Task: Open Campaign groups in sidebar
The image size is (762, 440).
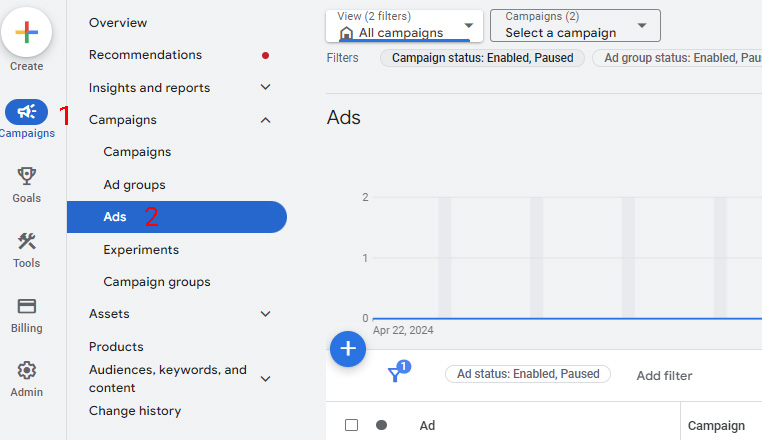Action: coord(157,282)
